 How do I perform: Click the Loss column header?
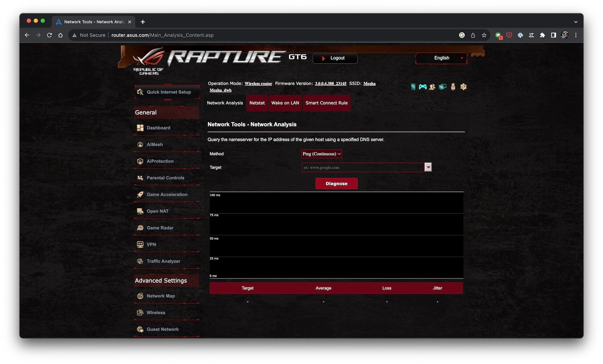pyautogui.click(x=387, y=288)
